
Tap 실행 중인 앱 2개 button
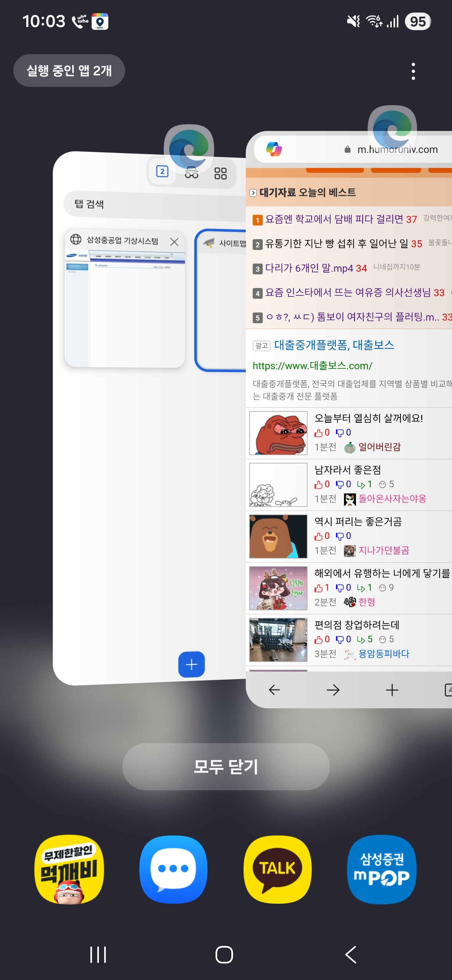69,70
